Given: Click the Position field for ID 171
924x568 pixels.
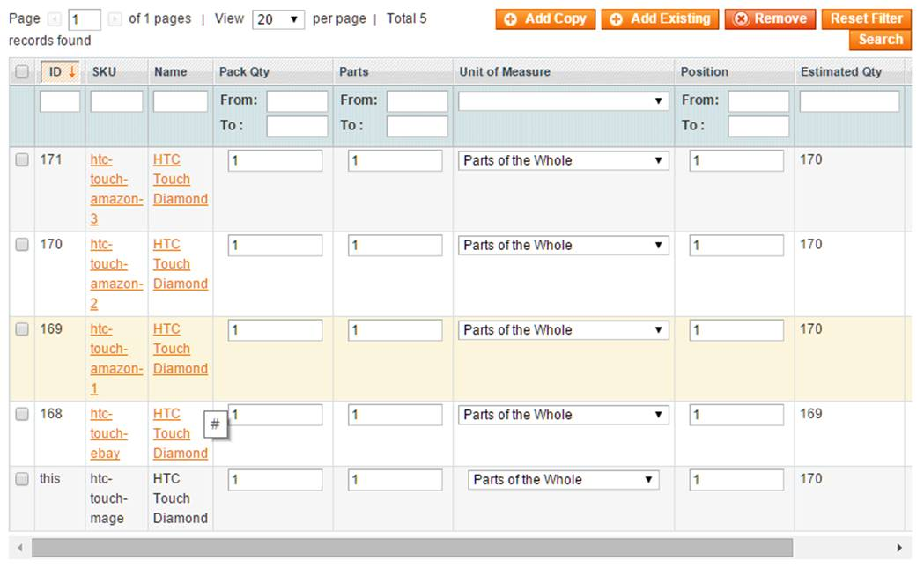Looking at the screenshot, I should point(736,160).
